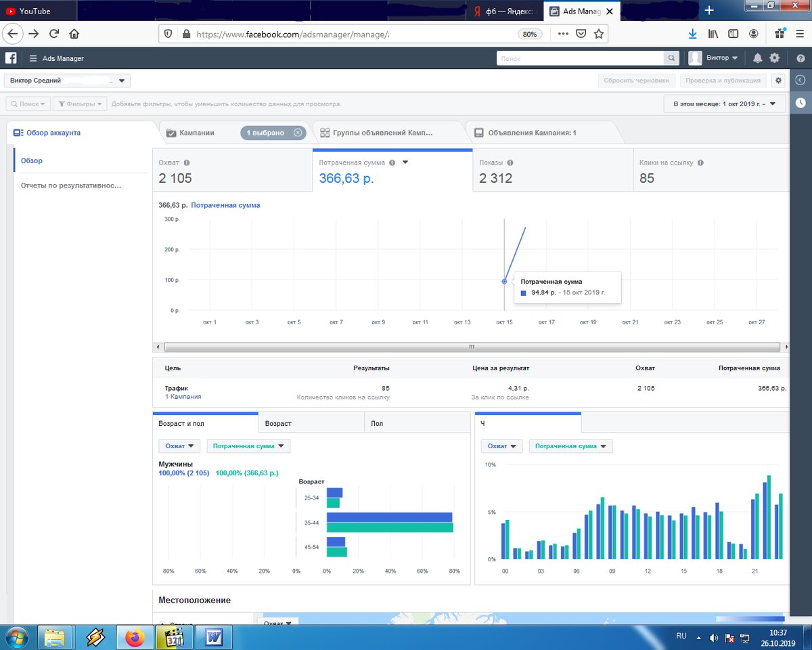Screen dimensions: 812x650
Task: Open the Фильтры dropdown
Action: click(x=80, y=104)
